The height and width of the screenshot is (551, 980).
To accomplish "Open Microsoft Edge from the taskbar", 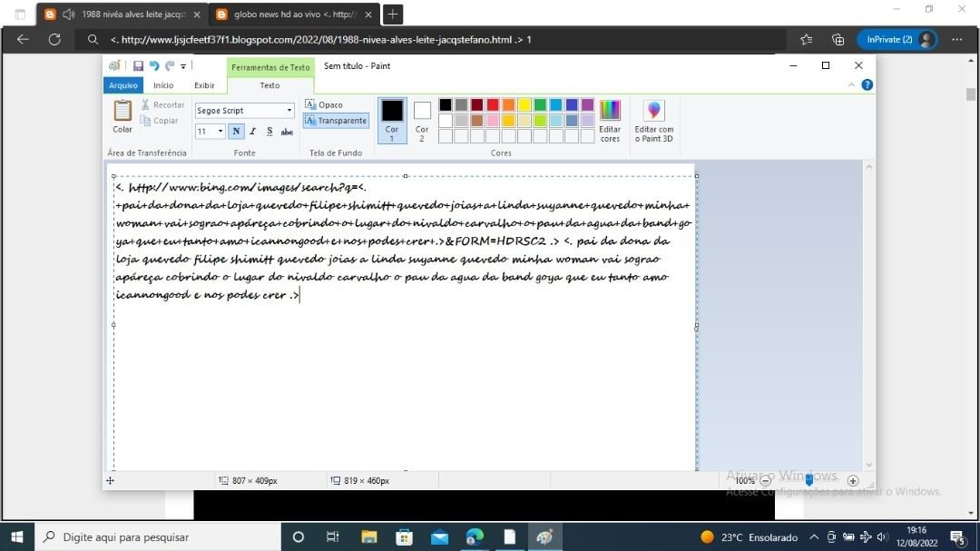I will [475, 536].
